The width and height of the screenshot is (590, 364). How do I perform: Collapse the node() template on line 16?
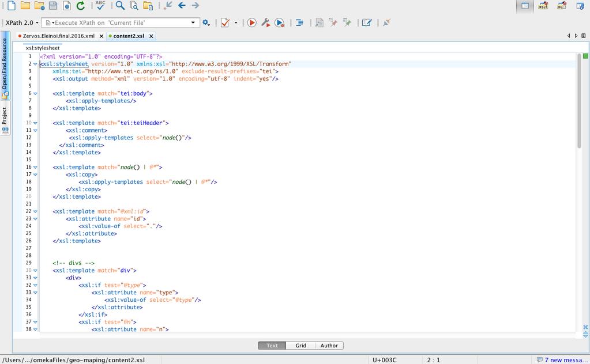(35, 167)
